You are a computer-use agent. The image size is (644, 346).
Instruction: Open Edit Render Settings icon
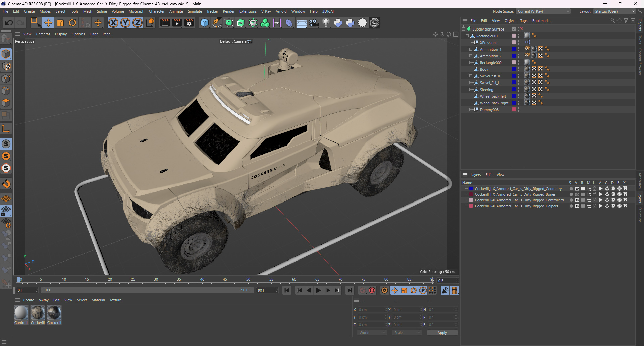190,23
